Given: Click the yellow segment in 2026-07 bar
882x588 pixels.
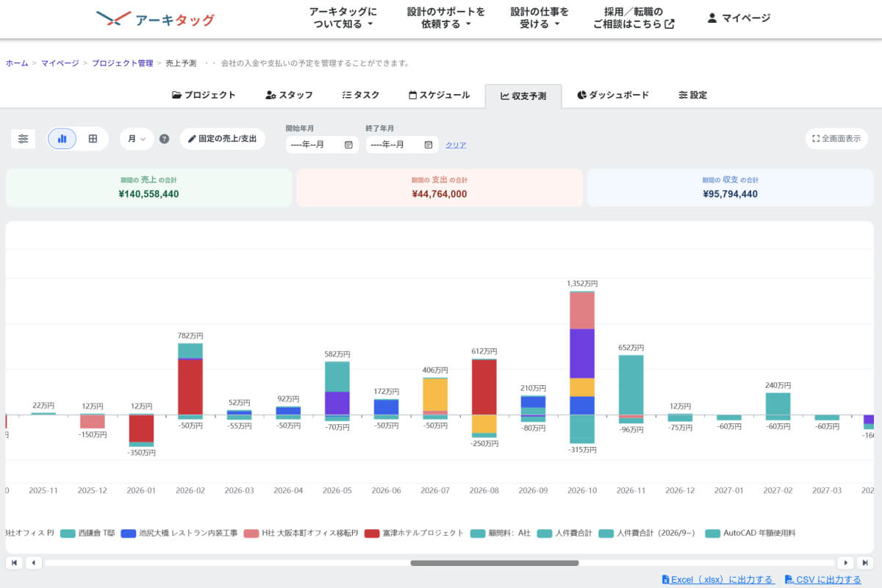Looking at the screenshot, I should [x=435, y=395].
